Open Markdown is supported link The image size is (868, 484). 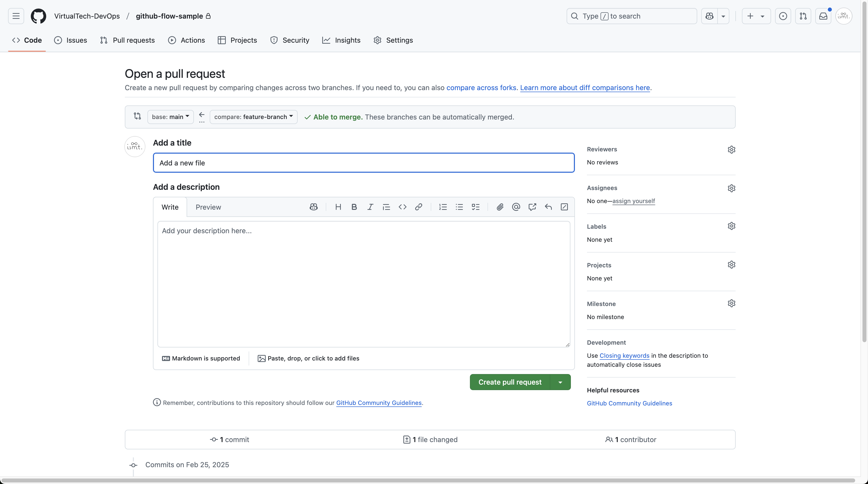(x=201, y=358)
